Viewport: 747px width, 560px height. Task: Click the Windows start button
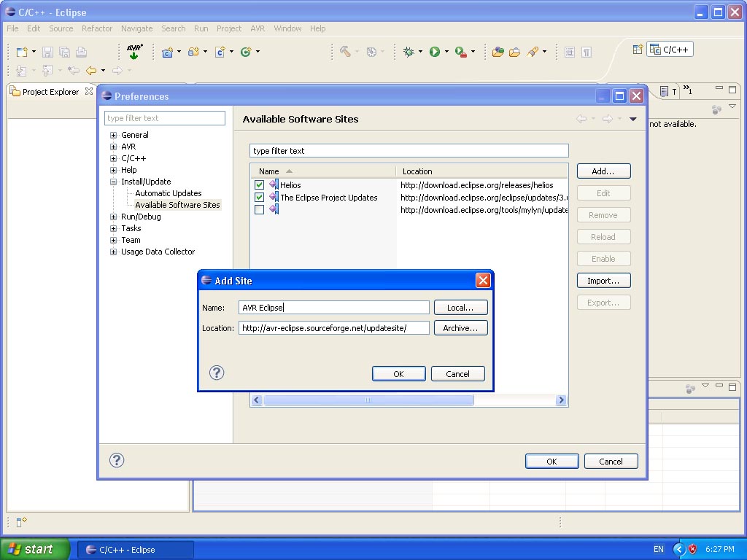pos(35,549)
